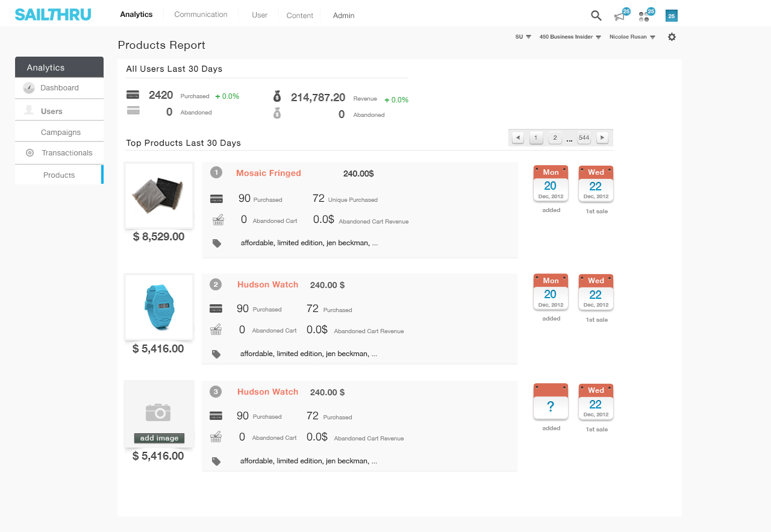Click the $ 8,529.00 revenue amount

pos(159,237)
